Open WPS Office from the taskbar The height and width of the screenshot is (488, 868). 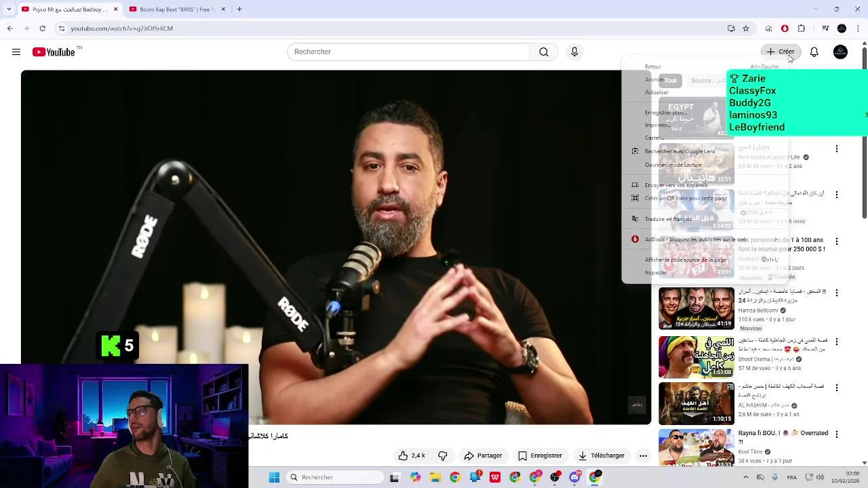(495, 477)
